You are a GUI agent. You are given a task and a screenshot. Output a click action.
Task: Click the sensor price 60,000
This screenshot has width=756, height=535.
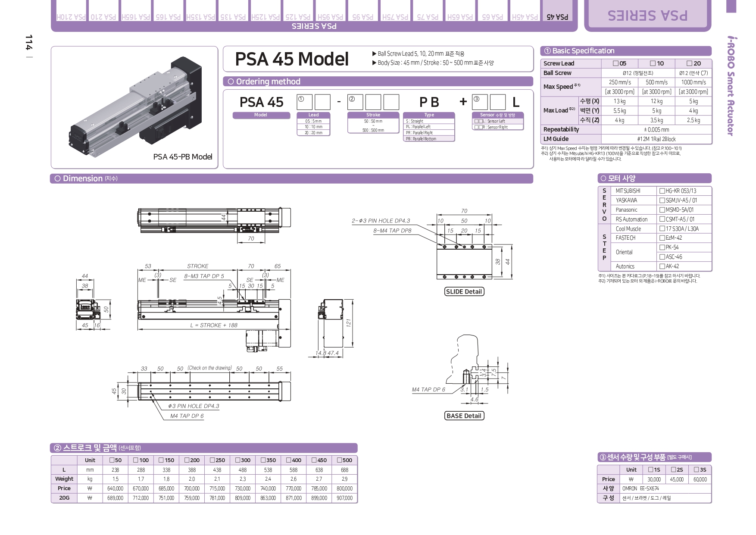(x=700, y=479)
